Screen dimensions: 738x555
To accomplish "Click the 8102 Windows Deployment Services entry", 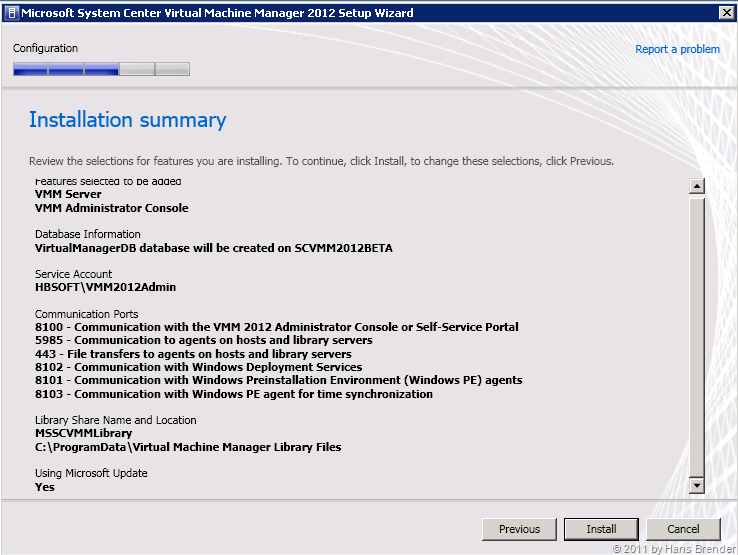I will pyautogui.click(x=198, y=367).
